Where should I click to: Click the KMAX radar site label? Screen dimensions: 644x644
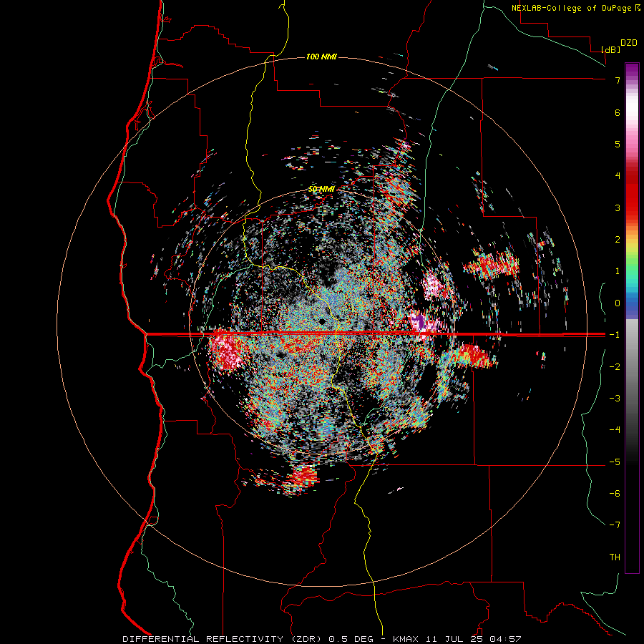click(406, 639)
